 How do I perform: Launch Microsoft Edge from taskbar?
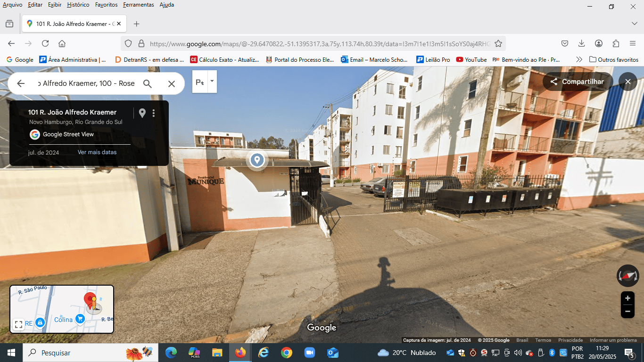point(171,353)
